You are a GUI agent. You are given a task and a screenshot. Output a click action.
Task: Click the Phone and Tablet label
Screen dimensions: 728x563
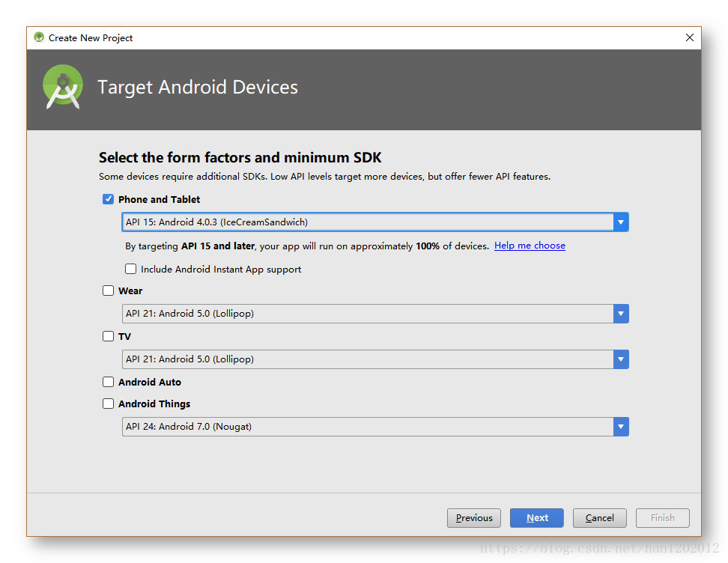click(159, 199)
